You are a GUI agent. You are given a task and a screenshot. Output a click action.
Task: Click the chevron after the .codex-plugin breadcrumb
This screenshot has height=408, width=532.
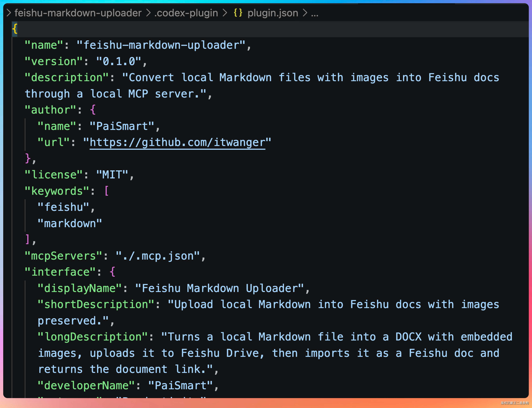pyautogui.click(x=225, y=13)
